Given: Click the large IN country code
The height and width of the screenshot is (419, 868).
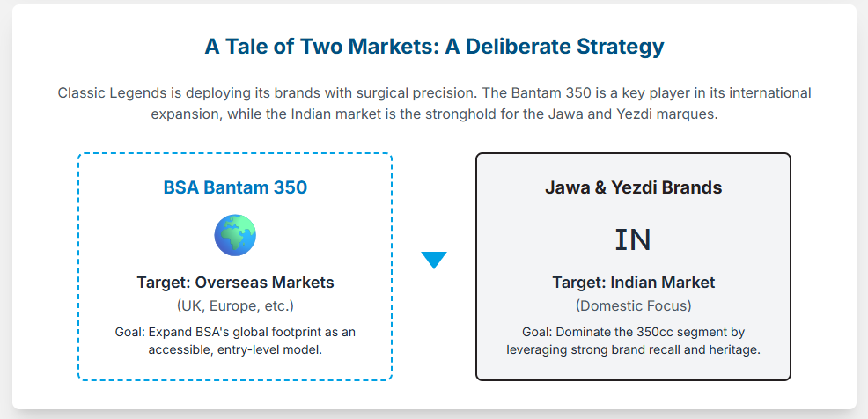Looking at the screenshot, I should (x=633, y=239).
